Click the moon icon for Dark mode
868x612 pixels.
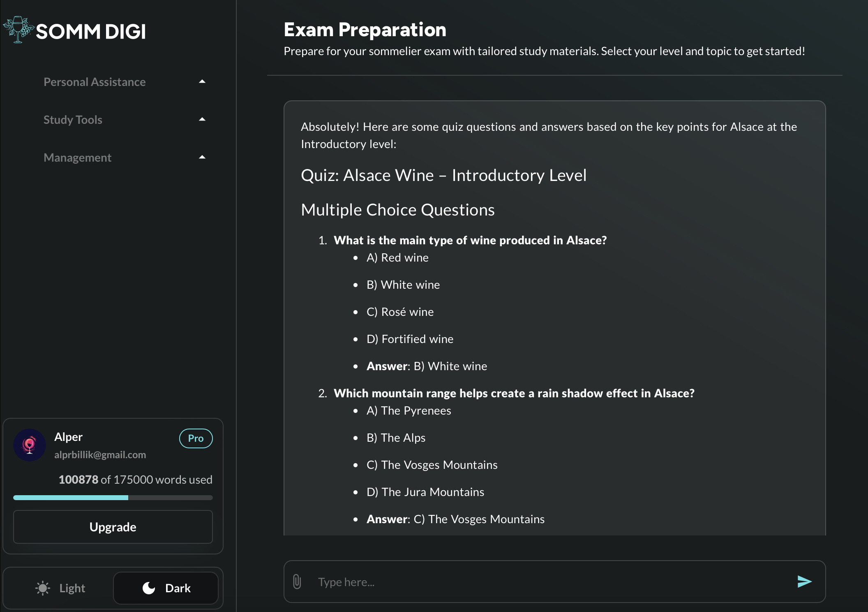point(149,588)
